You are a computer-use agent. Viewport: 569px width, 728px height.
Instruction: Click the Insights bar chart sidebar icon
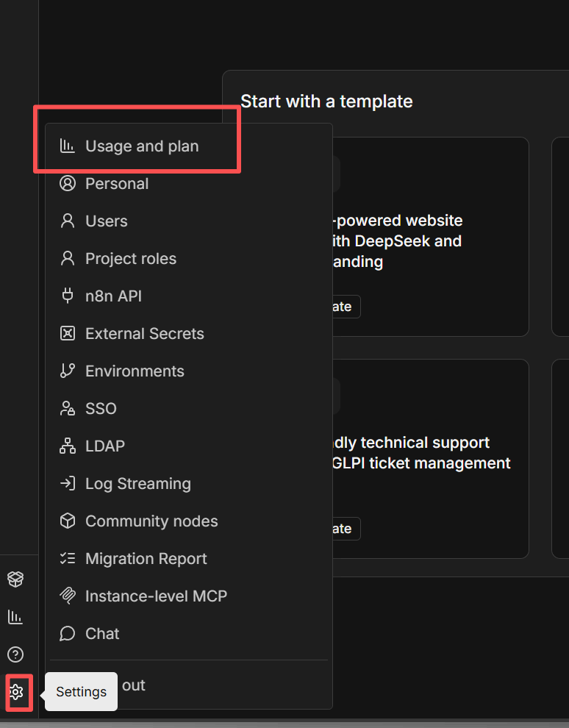(15, 617)
